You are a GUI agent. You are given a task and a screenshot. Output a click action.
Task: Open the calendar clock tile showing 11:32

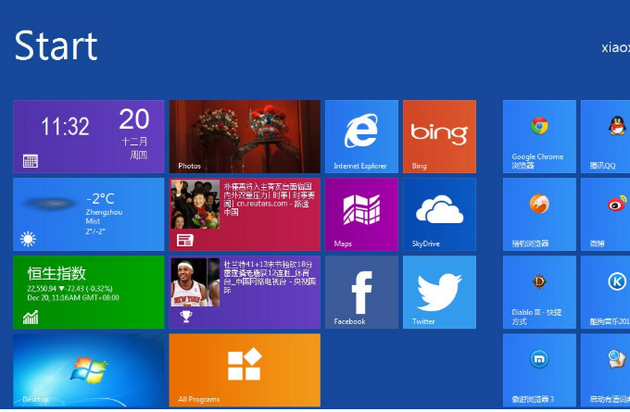pos(88,136)
